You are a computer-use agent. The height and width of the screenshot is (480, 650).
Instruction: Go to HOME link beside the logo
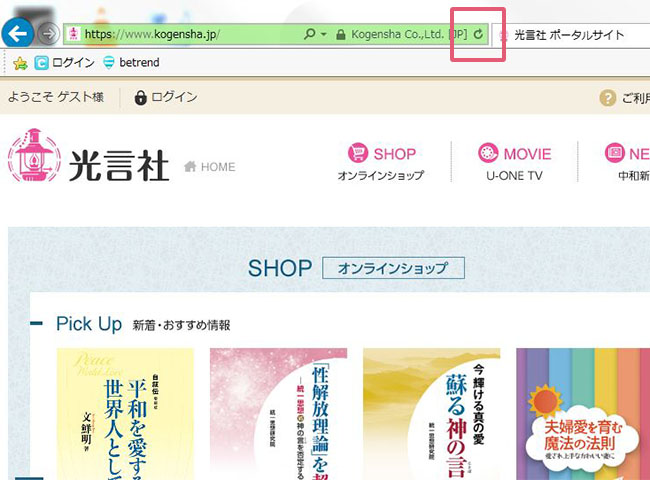point(210,167)
